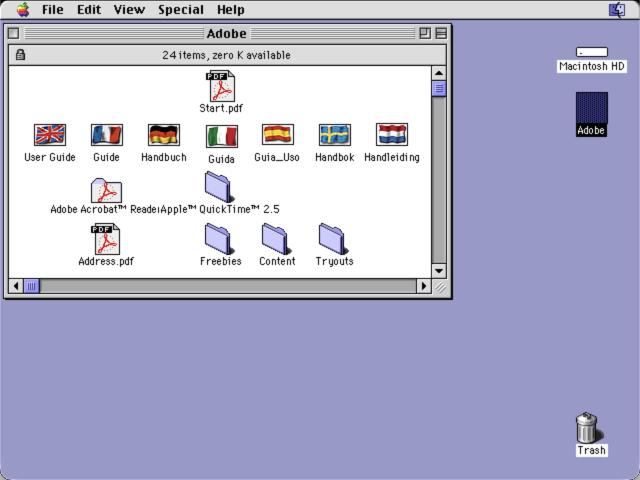Select the Dutch flag Handleiding icon
Screen dimensions: 640x480
tap(391, 134)
